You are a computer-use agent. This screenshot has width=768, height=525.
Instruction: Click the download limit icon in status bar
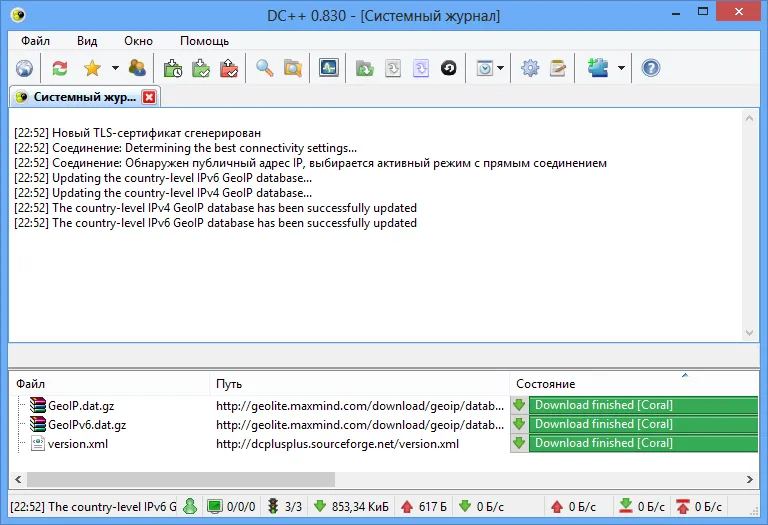click(625, 506)
